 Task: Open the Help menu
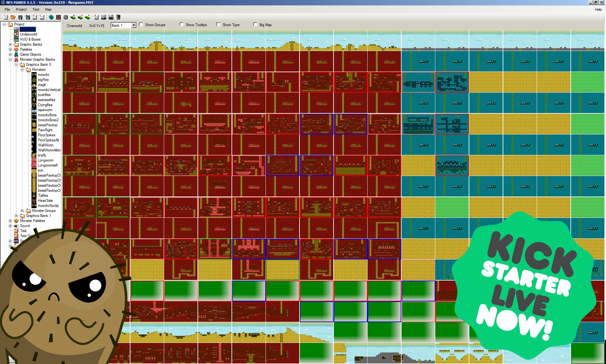(x=598, y=9)
